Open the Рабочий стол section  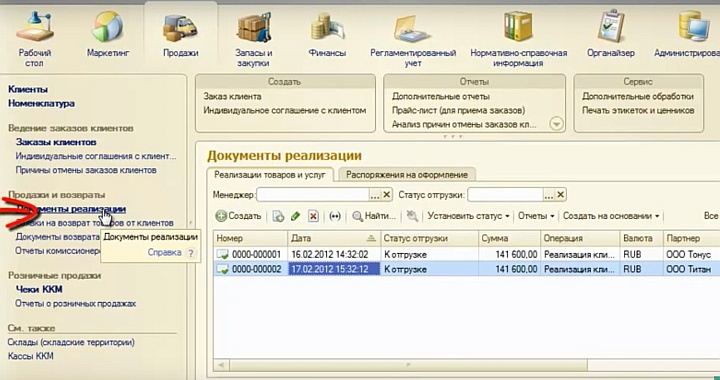[x=35, y=38]
